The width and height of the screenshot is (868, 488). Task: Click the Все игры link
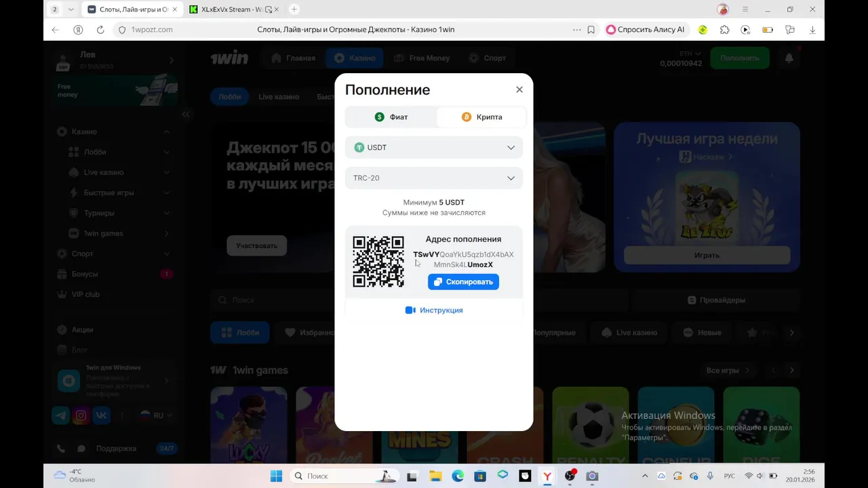pyautogui.click(x=728, y=371)
